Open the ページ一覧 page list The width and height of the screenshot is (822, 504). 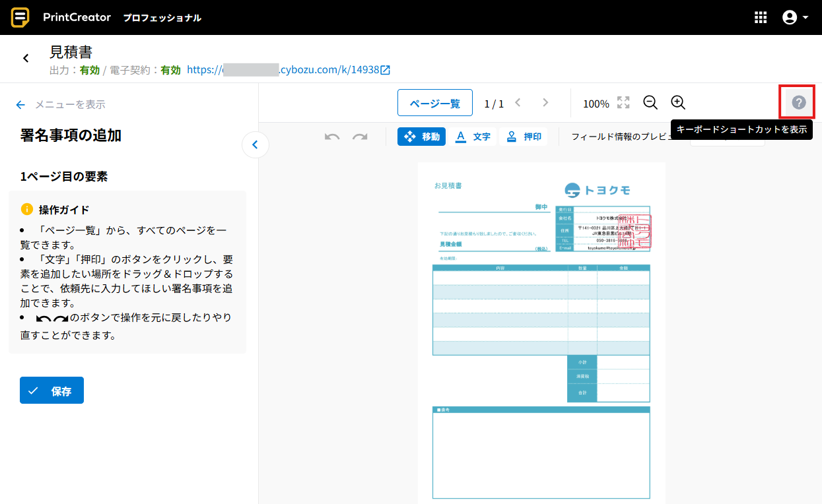[434, 103]
